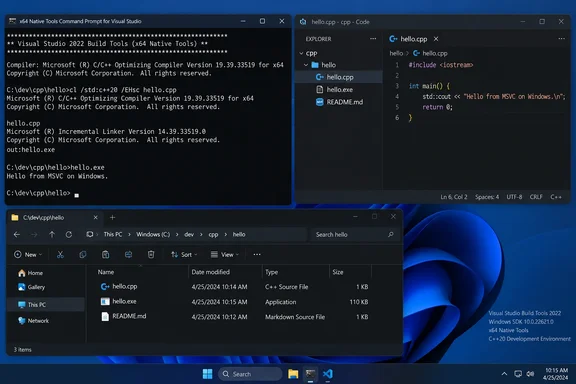
Task: Expand chevron after dev in address bar
Action: click(201, 234)
